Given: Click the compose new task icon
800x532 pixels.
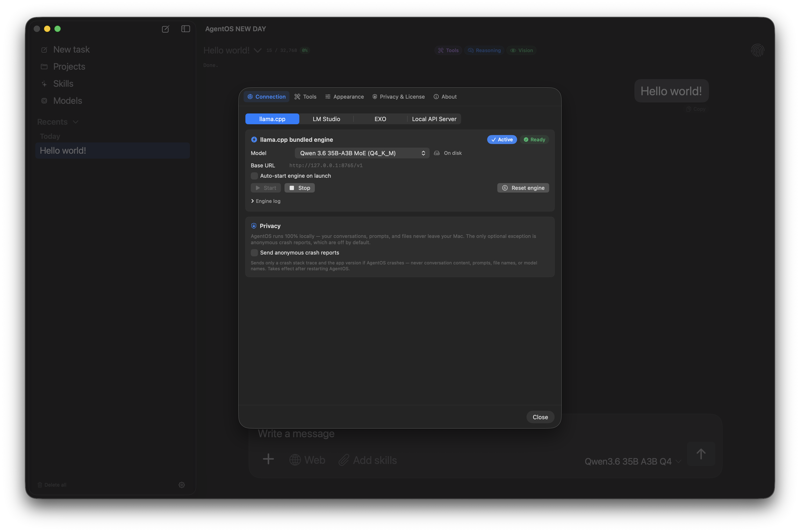Looking at the screenshot, I should coord(165,29).
